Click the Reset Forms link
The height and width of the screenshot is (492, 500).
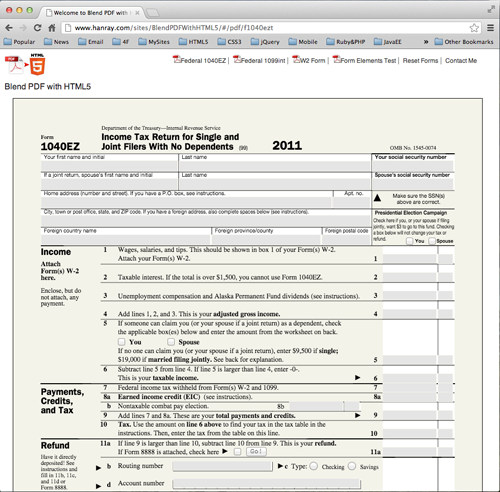pyautogui.click(x=420, y=61)
